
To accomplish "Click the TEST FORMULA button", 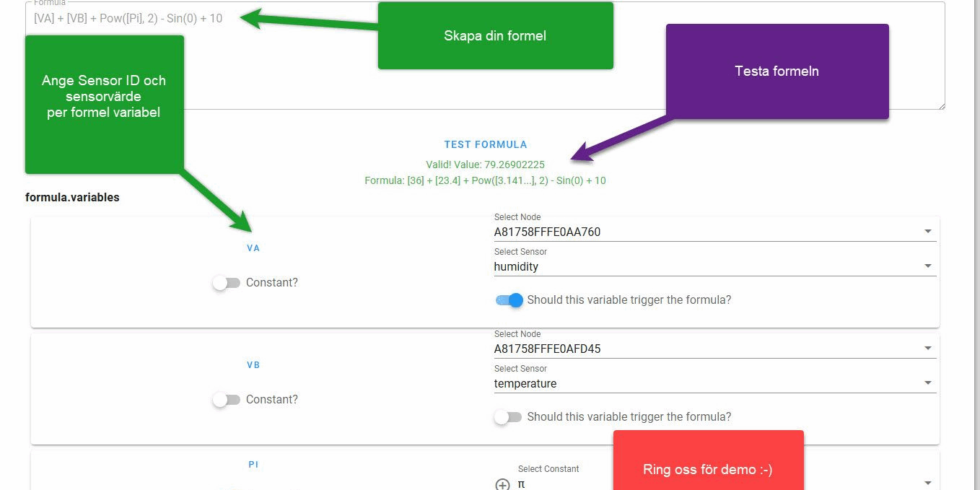I will click(x=486, y=144).
